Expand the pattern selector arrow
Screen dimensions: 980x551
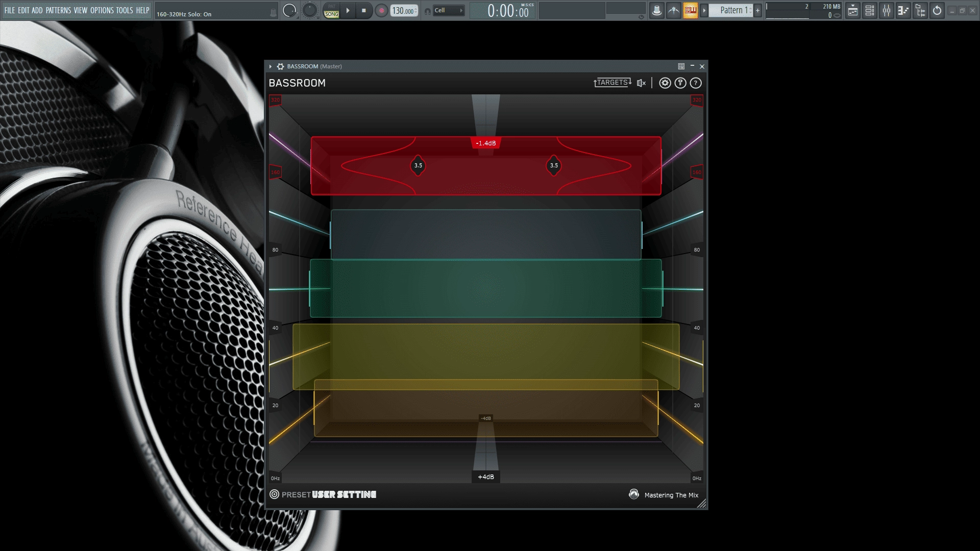(704, 10)
